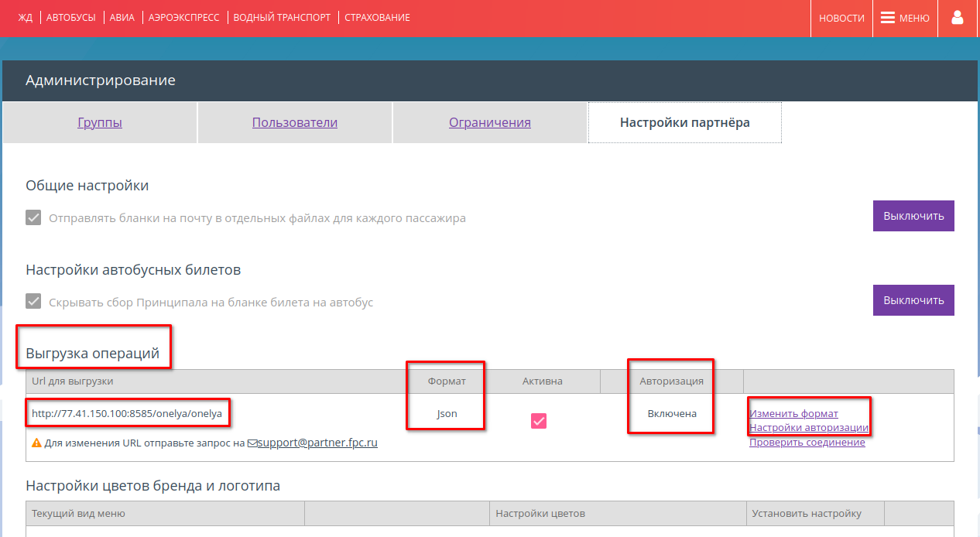Click the envelope icon near support email
Image resolution: width=980 pixels, height=537 pixels.
pyautogui.click(x=252, y=443)
